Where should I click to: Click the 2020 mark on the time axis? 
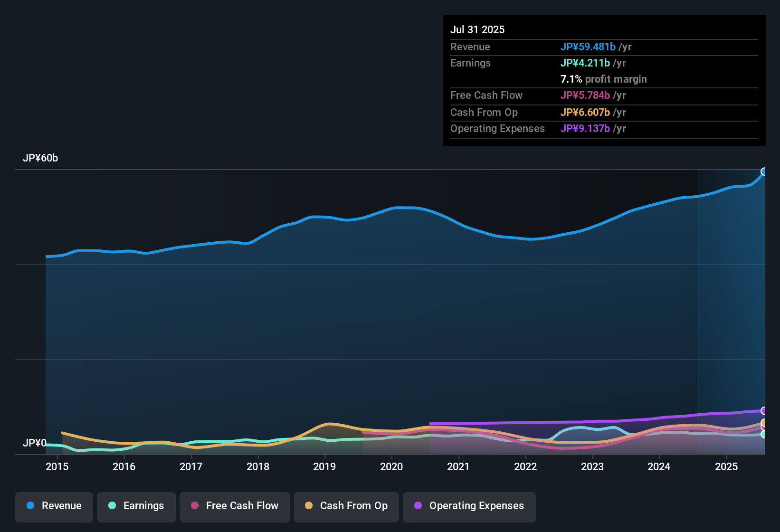click(391, 467)
